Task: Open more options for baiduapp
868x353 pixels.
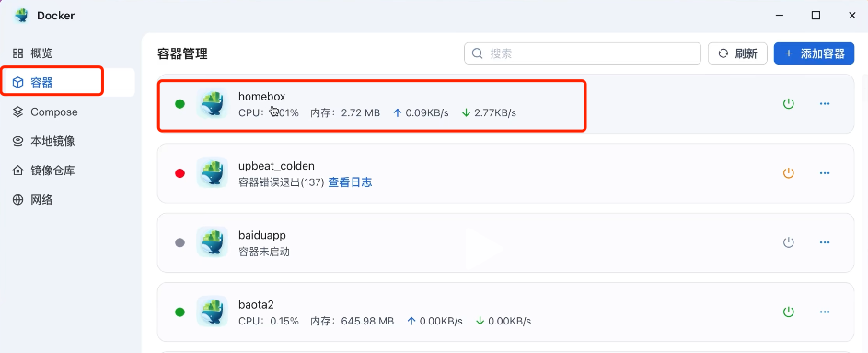Action: click(825, 242)
